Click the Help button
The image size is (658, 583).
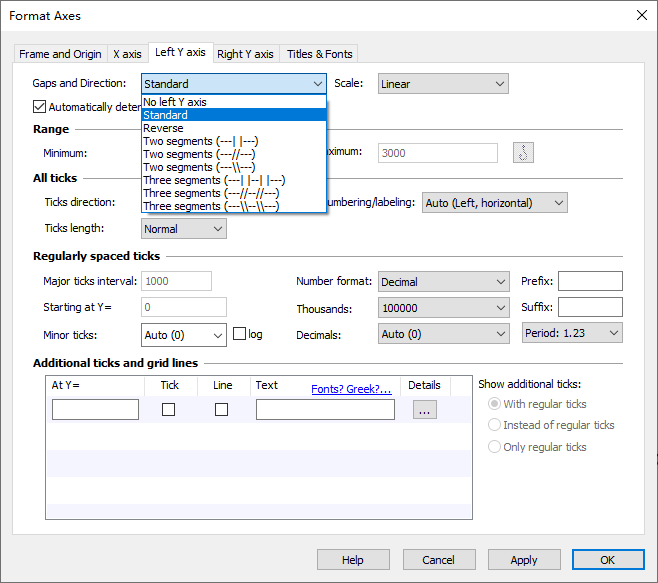[x=353, y=559]
